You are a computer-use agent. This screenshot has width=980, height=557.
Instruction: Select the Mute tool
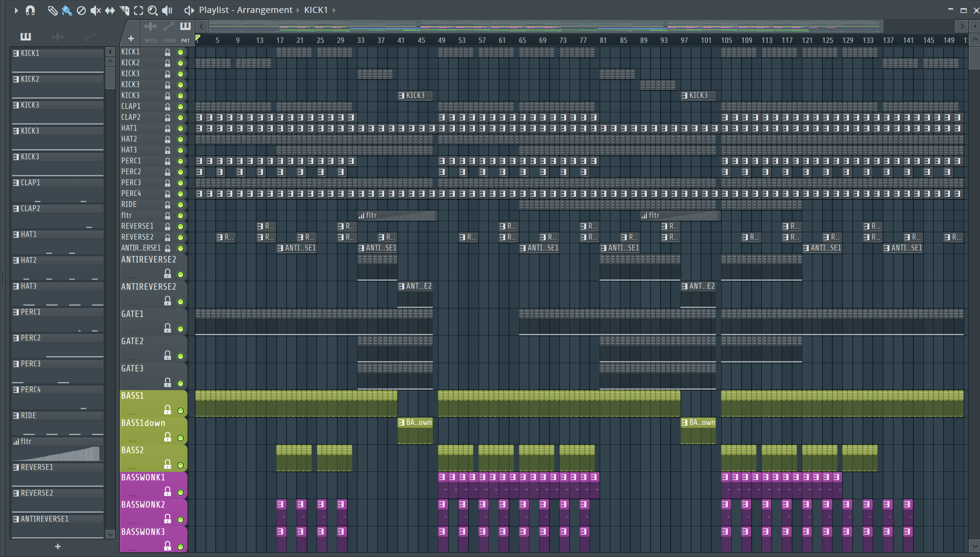95,10
